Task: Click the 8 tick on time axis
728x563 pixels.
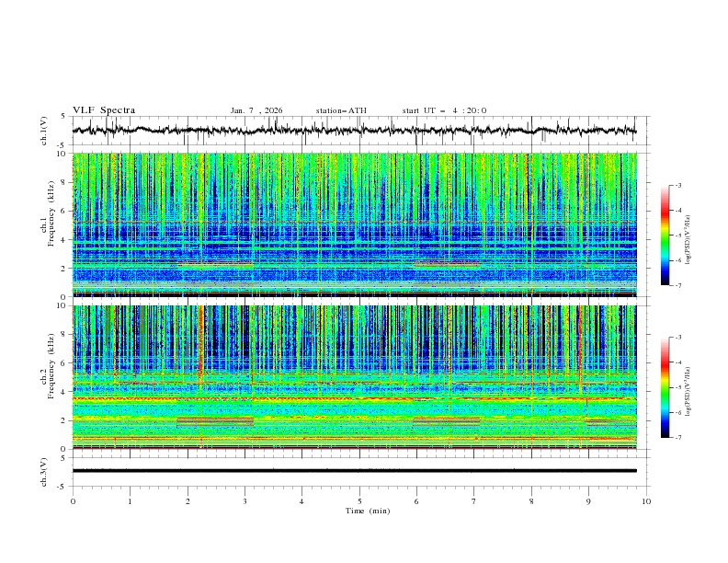Action: [x=531, y=501]
